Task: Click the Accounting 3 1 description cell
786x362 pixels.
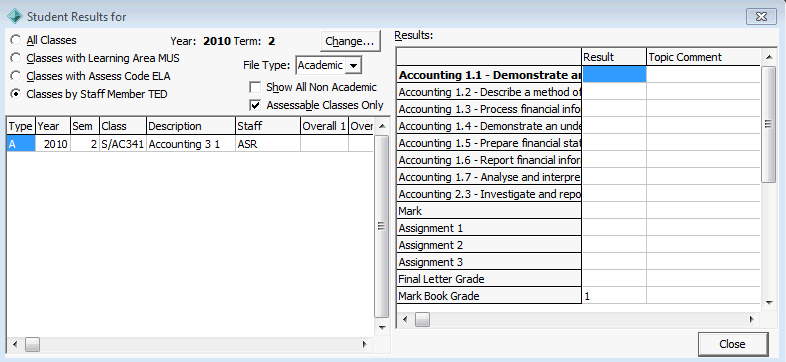Action: [191, 144]
